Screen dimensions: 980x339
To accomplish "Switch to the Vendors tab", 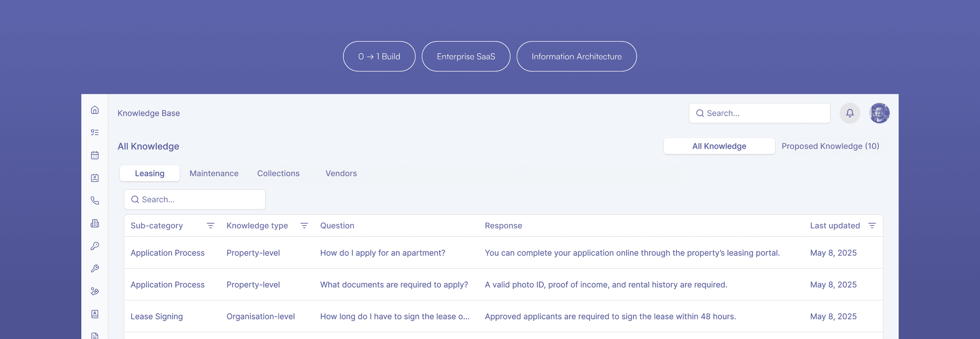I will [x=341, y=173].
